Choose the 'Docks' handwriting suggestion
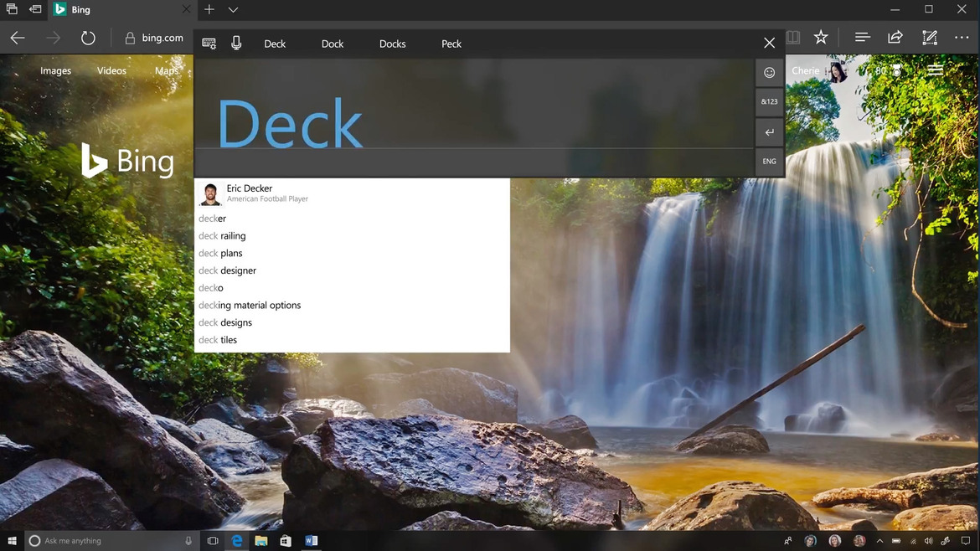 393,44
